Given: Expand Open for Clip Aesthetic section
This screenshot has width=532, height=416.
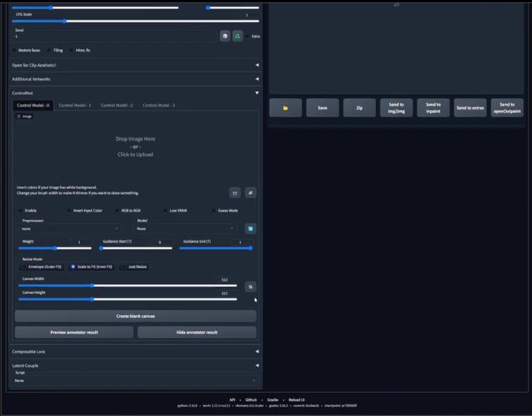Looking at the screenshot, I should click(135, 65).
